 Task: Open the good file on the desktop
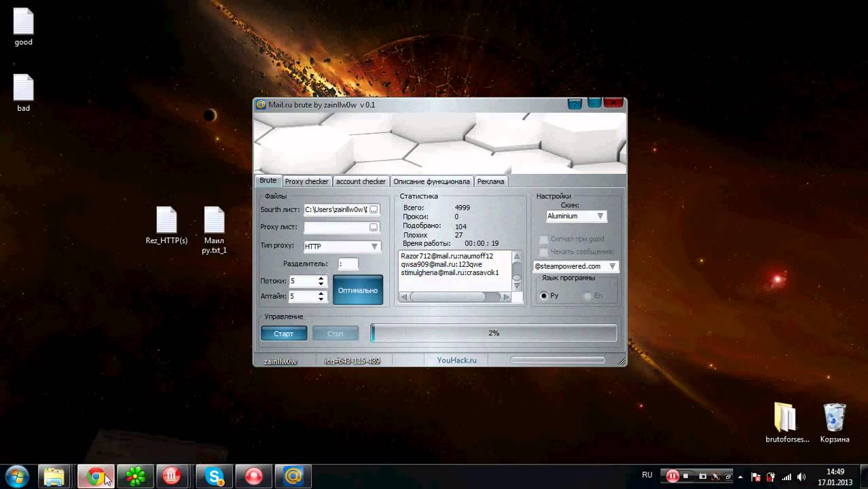click(23, 27)
